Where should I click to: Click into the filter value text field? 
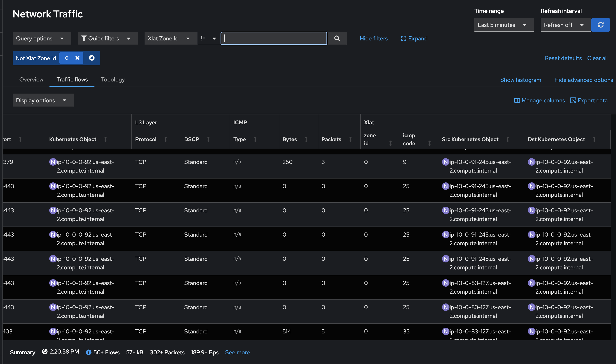(274, 38)
